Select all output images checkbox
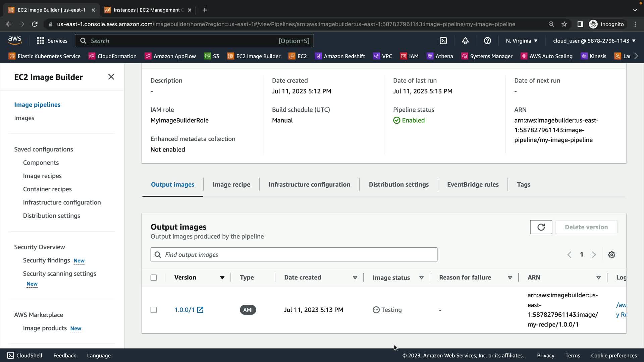The height and width of the screenshot is (362, 644). pos(154,278)
